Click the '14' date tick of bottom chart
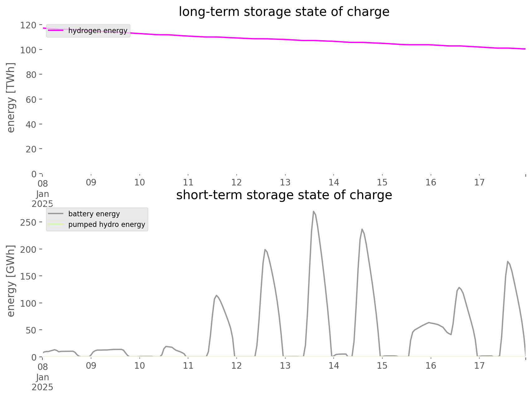The height and width of the screenshot is (398, 532). point(334,366)
